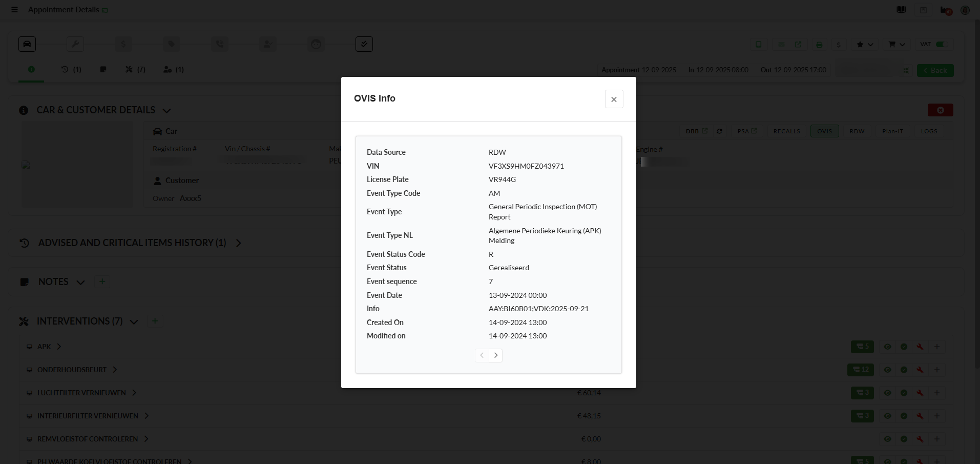Click the refresh icon next to DBB
Viewport: 980px width, 464px height.
pyautogui.click(x=719, y=131)
